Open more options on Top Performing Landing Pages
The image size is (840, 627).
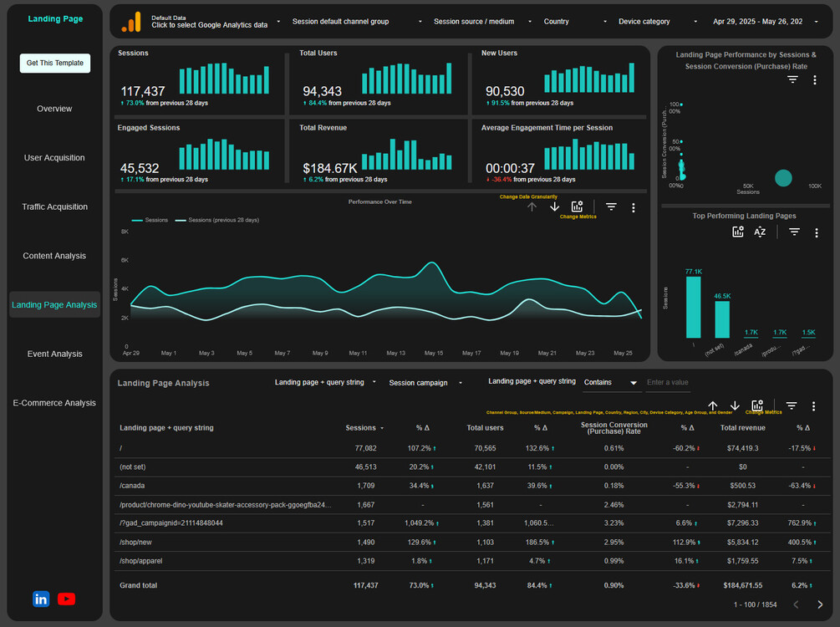(817, 232)
